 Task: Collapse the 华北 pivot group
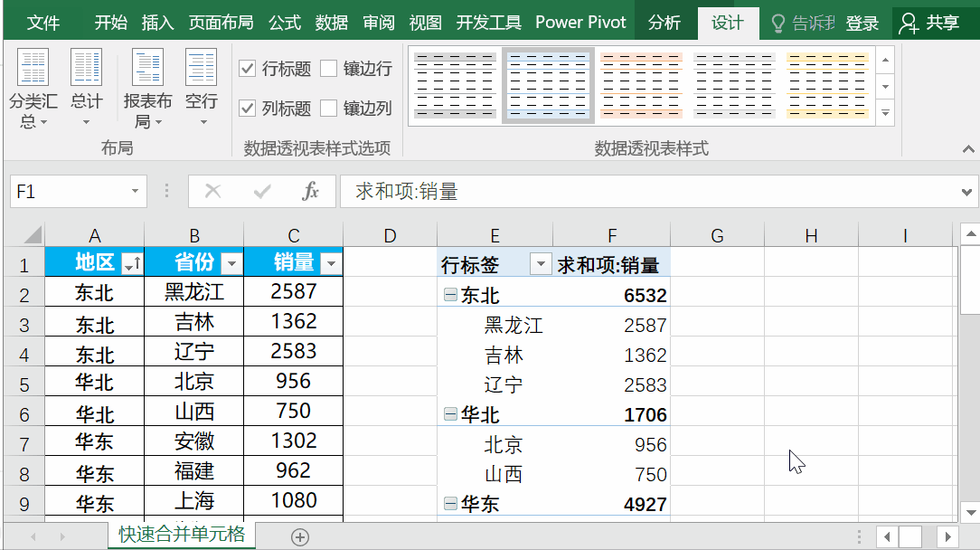click(x=450, y=413)
